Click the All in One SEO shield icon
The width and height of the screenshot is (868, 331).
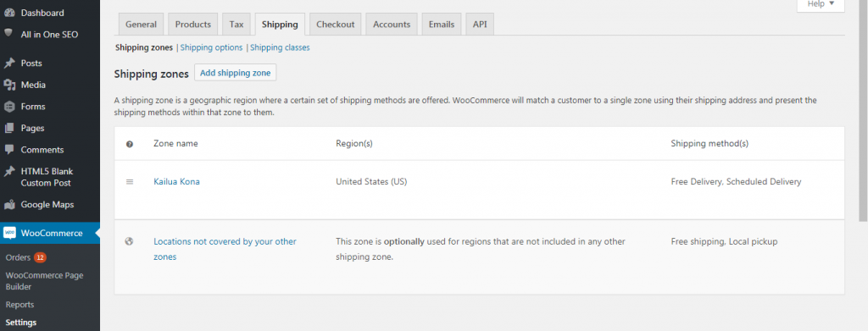(8, 33)
